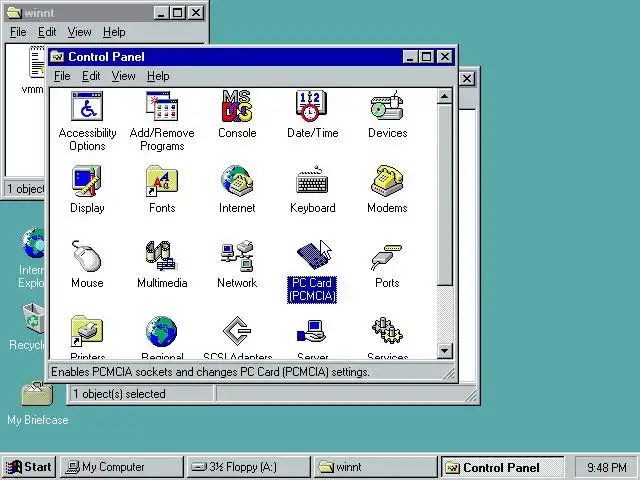Image resolution: width=640 pixels, height=480 pixels.
Task: Minimize the Control Panel window
Action: point(409,57)
